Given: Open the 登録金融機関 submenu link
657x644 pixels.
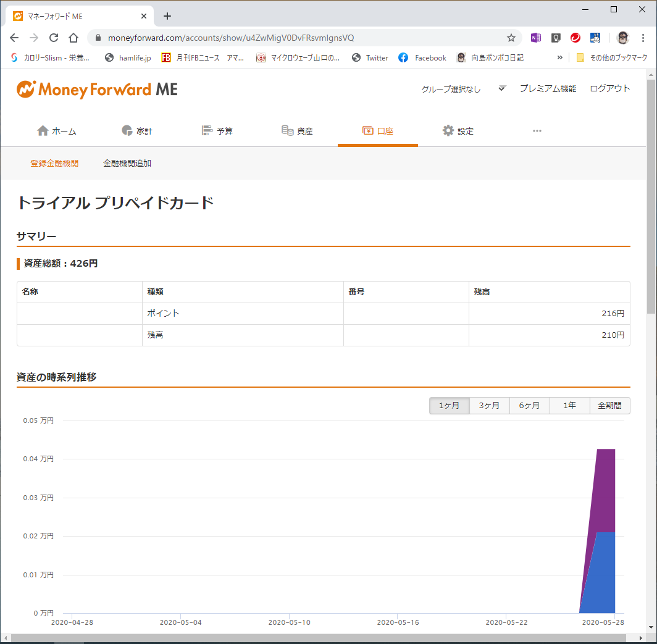Looking at the screenshot, I should point(54,164).
